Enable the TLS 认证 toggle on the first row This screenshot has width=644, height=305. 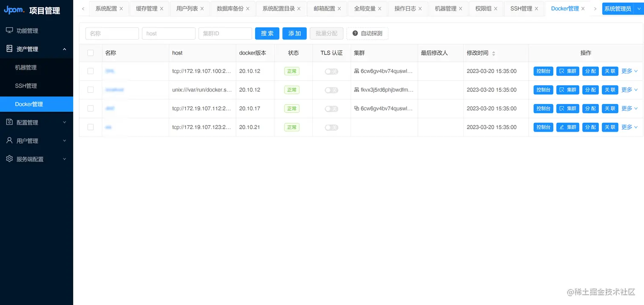tap(331, 71)
